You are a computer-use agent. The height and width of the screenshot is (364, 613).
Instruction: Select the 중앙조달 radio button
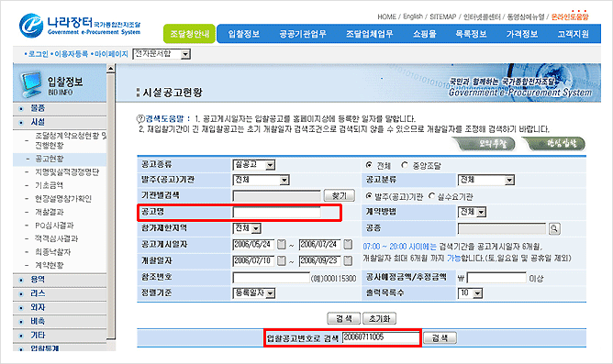pos(405,165)
